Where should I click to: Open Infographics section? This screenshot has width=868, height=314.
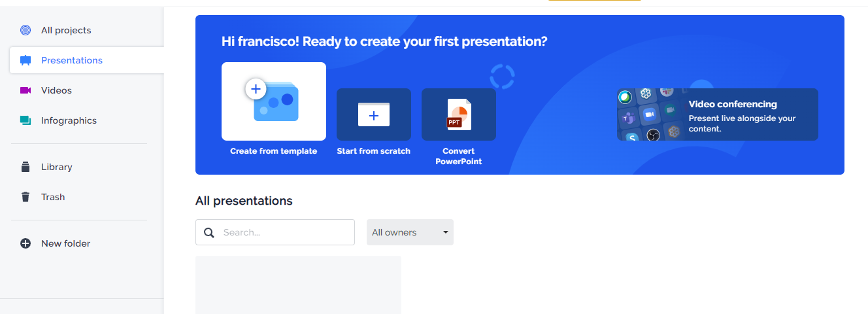point(69,120)
